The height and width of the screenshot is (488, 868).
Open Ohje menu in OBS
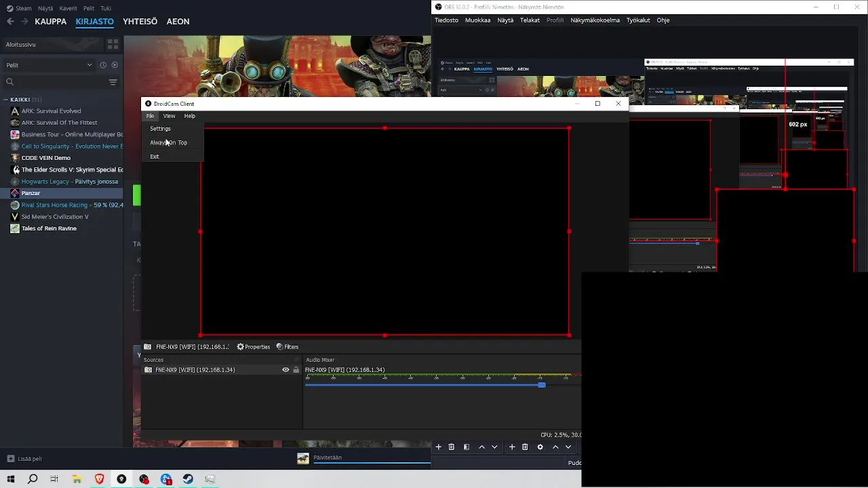coord(663,20)
